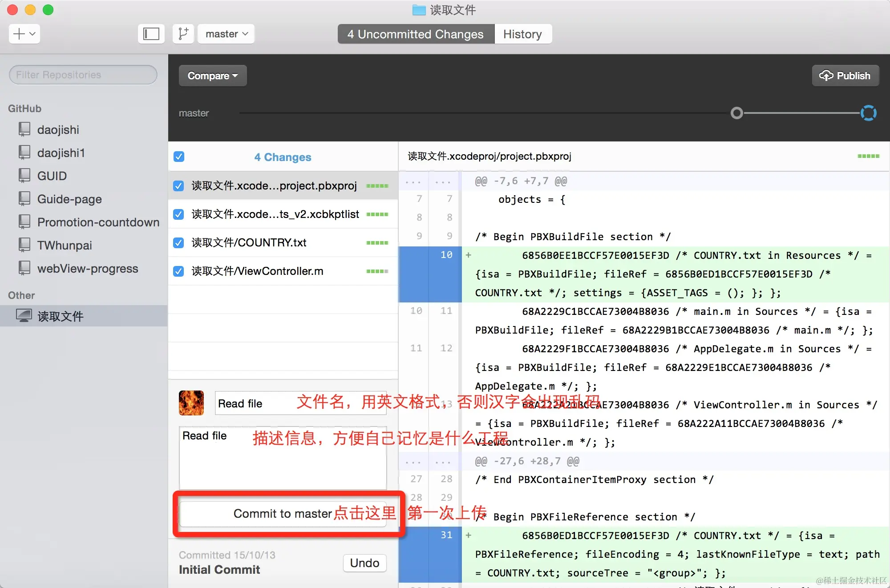890x588 pixels.
Task: Click the gray commit marker on timeline
Action: 737,113
